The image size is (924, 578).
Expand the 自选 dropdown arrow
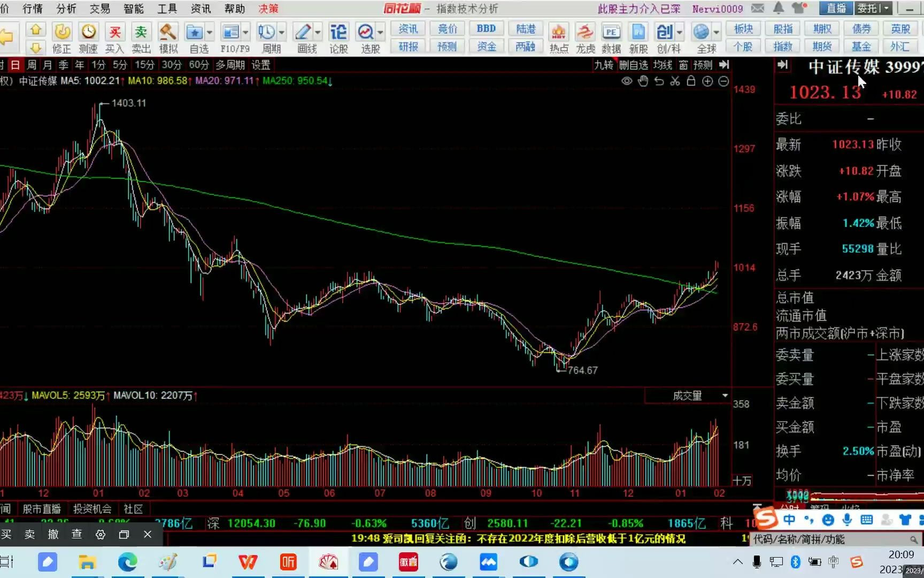[x=210, y=33]
